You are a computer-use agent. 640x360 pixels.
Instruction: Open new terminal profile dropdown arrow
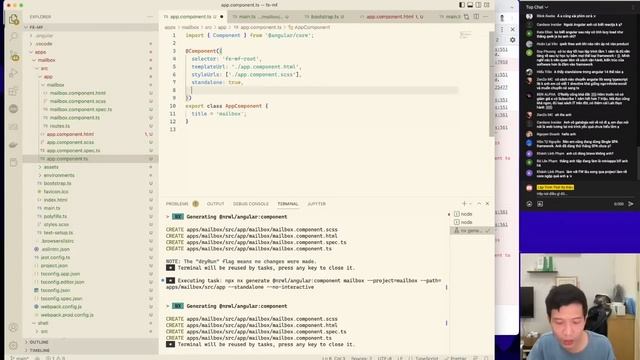coord(470,203)
